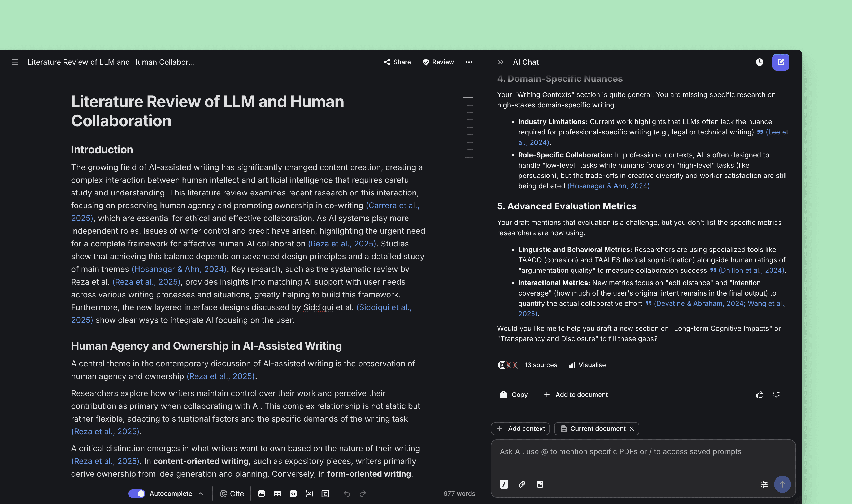Start new AI chat compose icon
The height and width of the screenshot is (504, 852).
coord(780,62)
